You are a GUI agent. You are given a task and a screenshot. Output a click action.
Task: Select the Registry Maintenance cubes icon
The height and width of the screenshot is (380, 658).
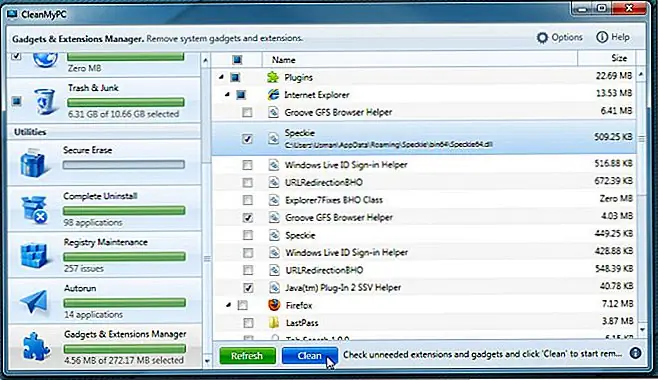(x=34, y=255)
